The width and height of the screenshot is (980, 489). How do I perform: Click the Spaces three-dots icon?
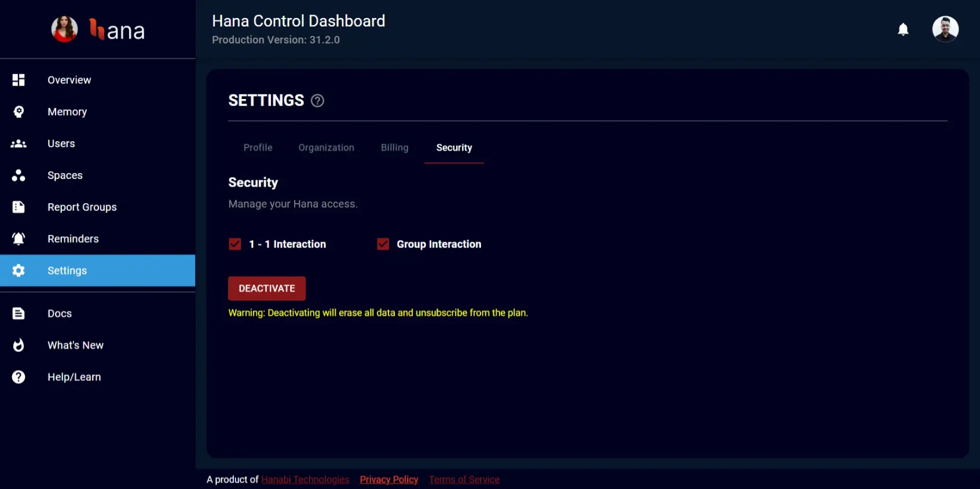coord(19,175)
